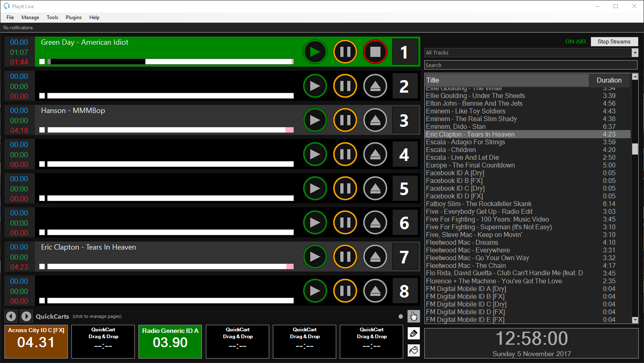Viewport: 644px width, 363px height.
Task: Stop player 1 with red stop button
Action: point(375,52)
